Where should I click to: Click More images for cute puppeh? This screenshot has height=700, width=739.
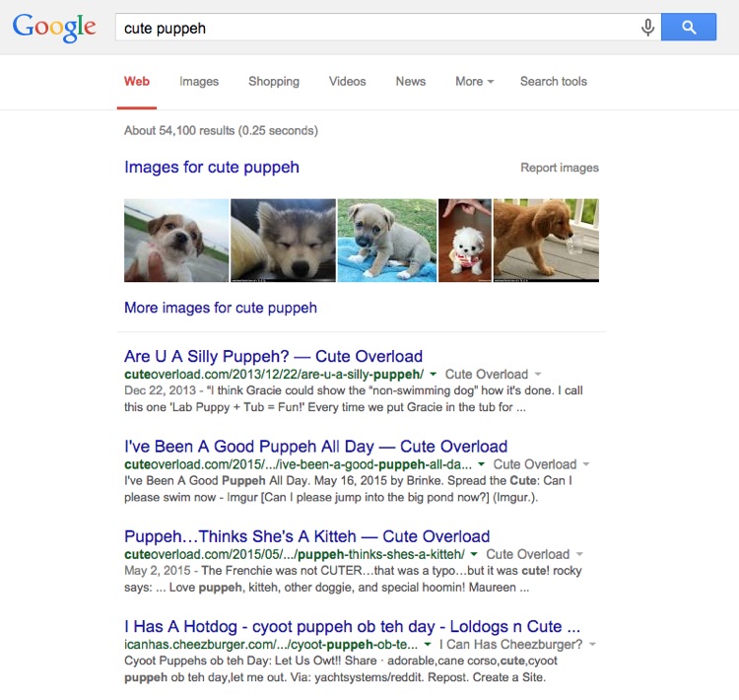pyautogui.click(x=221, y=308)
